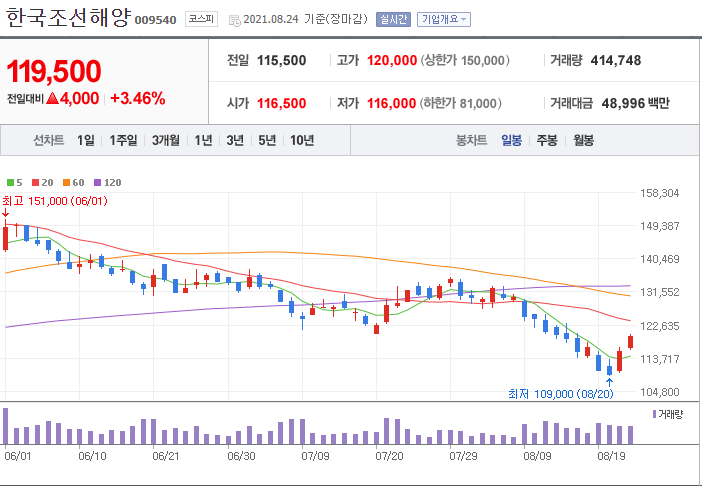Click the 하한가 81,000 text
The width and height of the screenshot is (702, 486).
[x=461, y=103]
